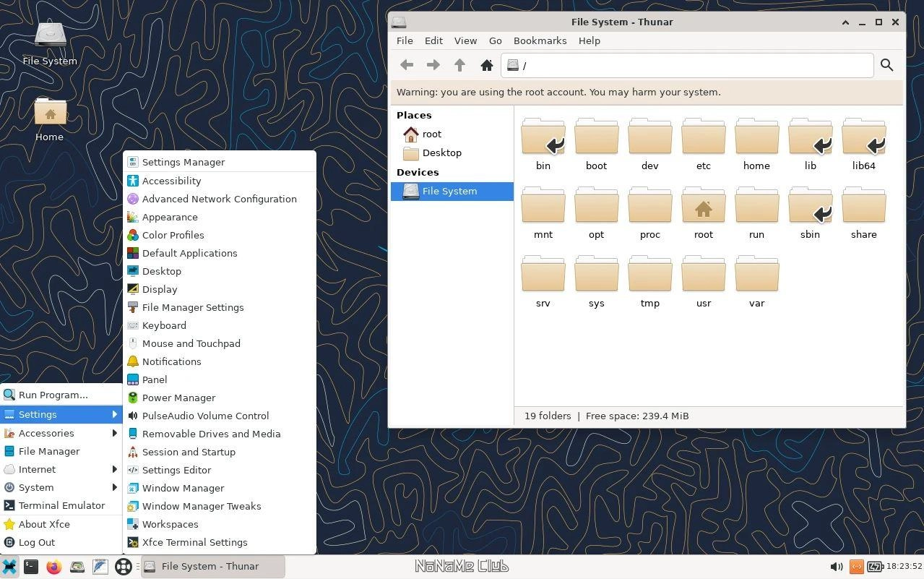Click the home icon in Thunar's toolbar
The image size is (924, 579).
point(487,65)
